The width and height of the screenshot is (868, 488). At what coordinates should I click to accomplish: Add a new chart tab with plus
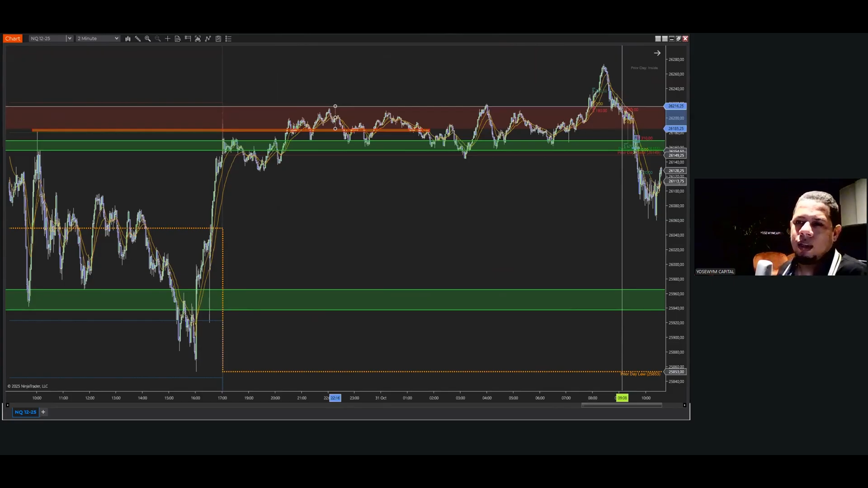(x=43, y=412)
